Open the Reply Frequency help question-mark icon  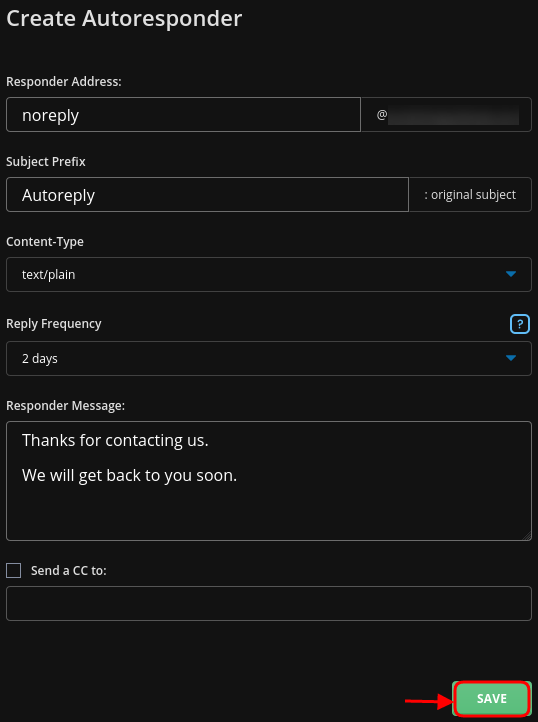tap(520, 324)
